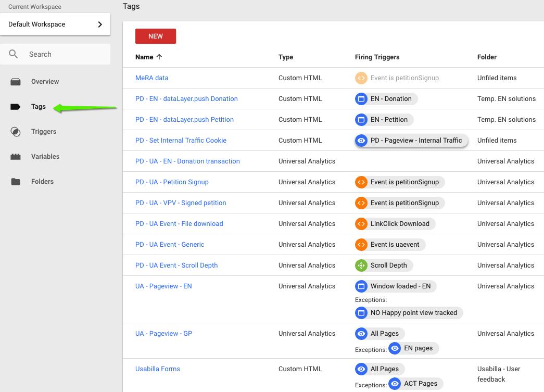Click the Overview briefcase icon
Viewport: 544px width, 392px height.
point(16,82)
